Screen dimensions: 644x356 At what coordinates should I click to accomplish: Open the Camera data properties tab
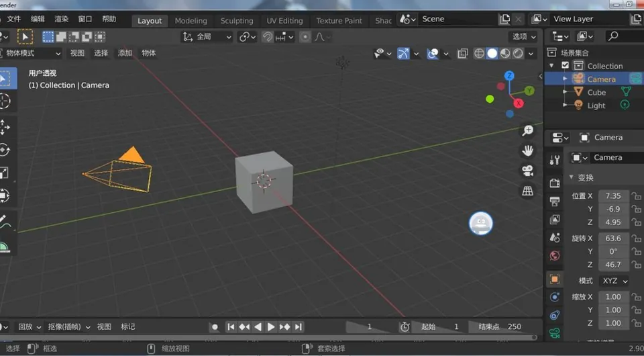pos(555,332)
